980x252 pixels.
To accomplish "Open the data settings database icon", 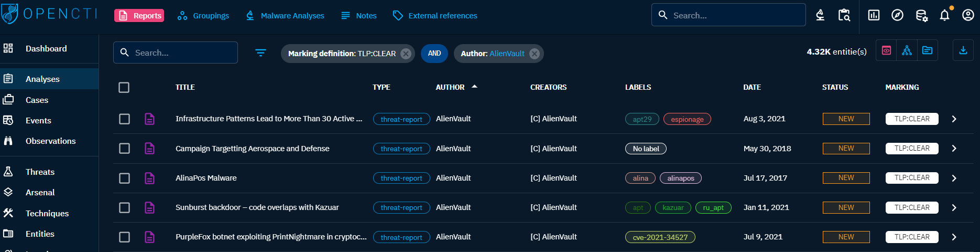I will point(921,15).
